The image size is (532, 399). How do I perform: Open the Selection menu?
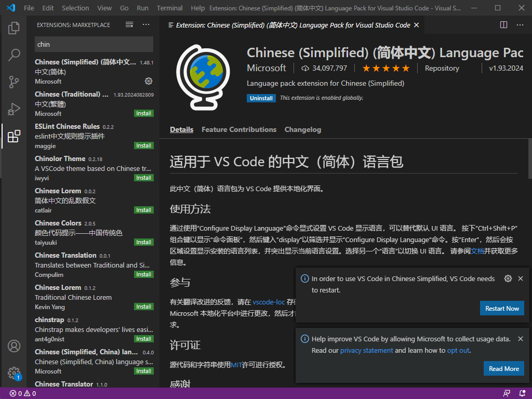(75, 8)
